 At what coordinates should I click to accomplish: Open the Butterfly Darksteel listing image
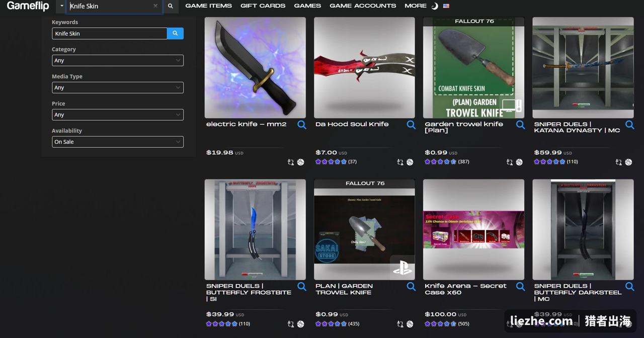point(583,229)
